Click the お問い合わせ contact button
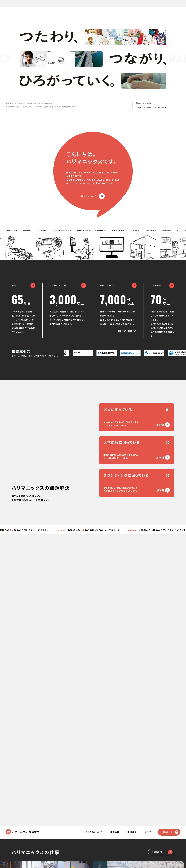Viewport: 186px width, 868px height. tap(169, 832)
